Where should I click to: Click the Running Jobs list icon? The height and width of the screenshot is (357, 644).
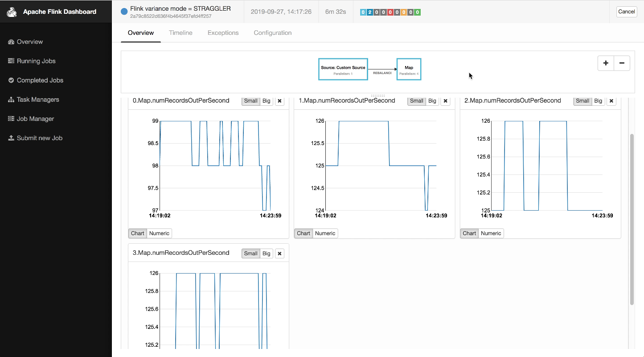11,61
